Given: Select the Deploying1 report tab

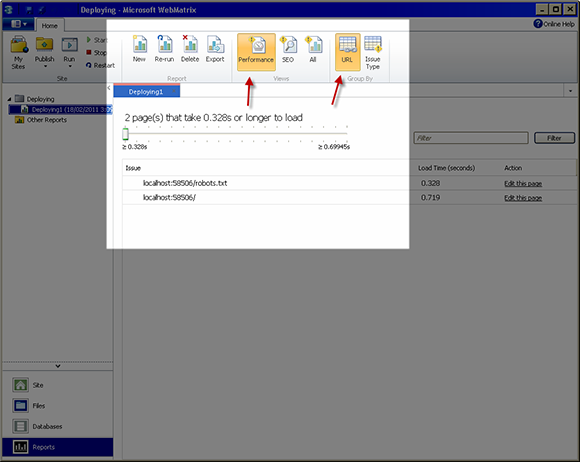Looking at the screenshot, I should [x=146, y=91].
